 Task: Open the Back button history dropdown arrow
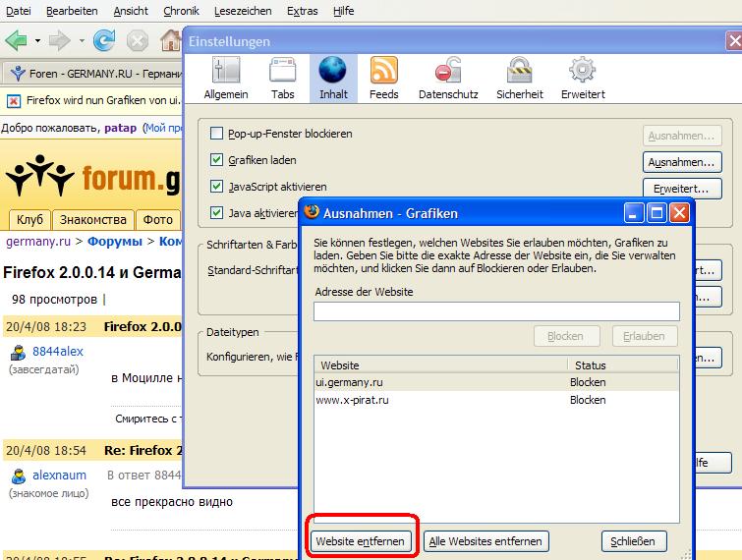(x=37, y=41)
